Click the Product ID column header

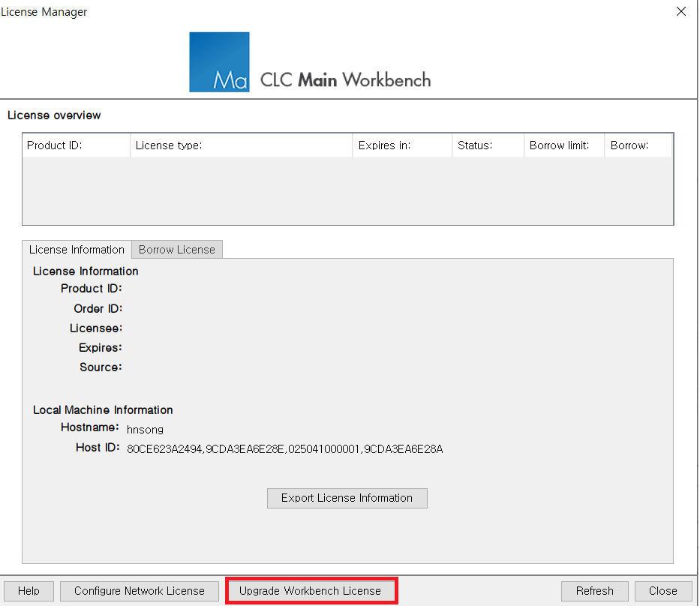coord(77,145)
